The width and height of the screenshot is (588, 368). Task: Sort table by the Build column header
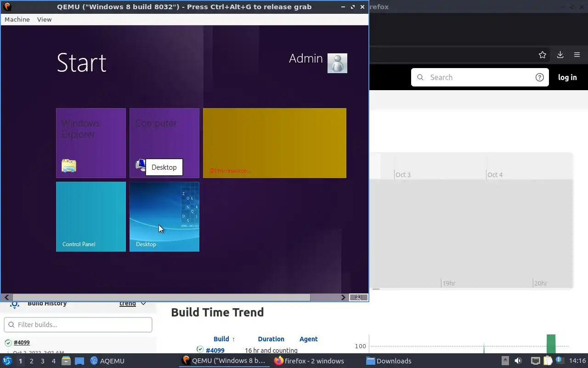click(x=224, y=339)
